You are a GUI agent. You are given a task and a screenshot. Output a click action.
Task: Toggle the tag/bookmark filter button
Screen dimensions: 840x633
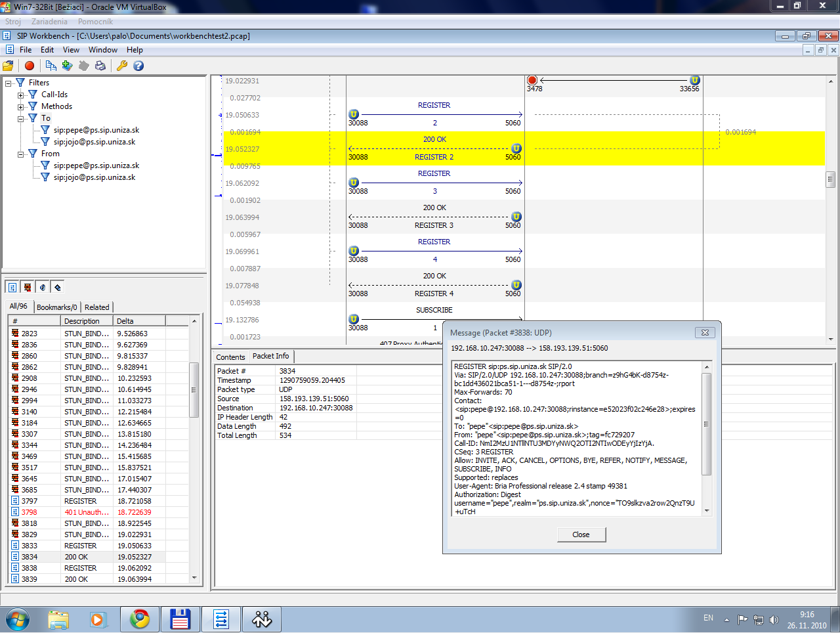click(58, 287)
